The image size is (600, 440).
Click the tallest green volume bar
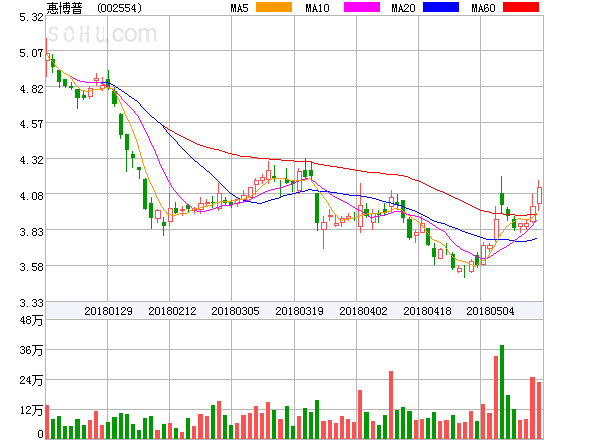point(502,392)
